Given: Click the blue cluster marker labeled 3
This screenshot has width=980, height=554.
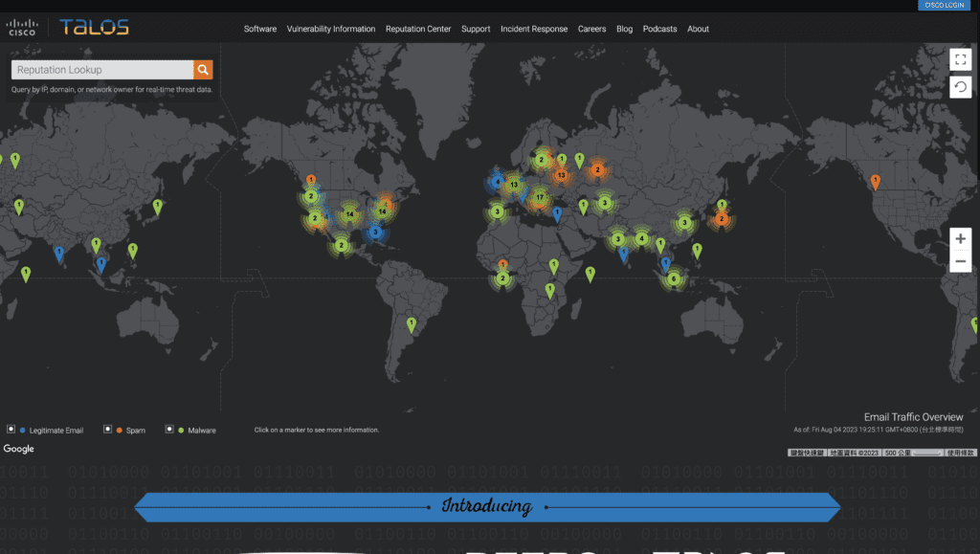Looking at the screenshot, I should [376, 232].
